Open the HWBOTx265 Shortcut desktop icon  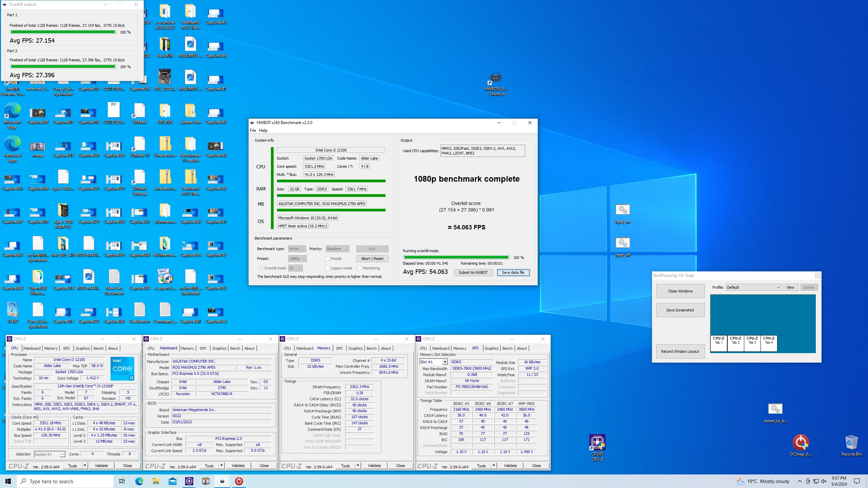495,83
